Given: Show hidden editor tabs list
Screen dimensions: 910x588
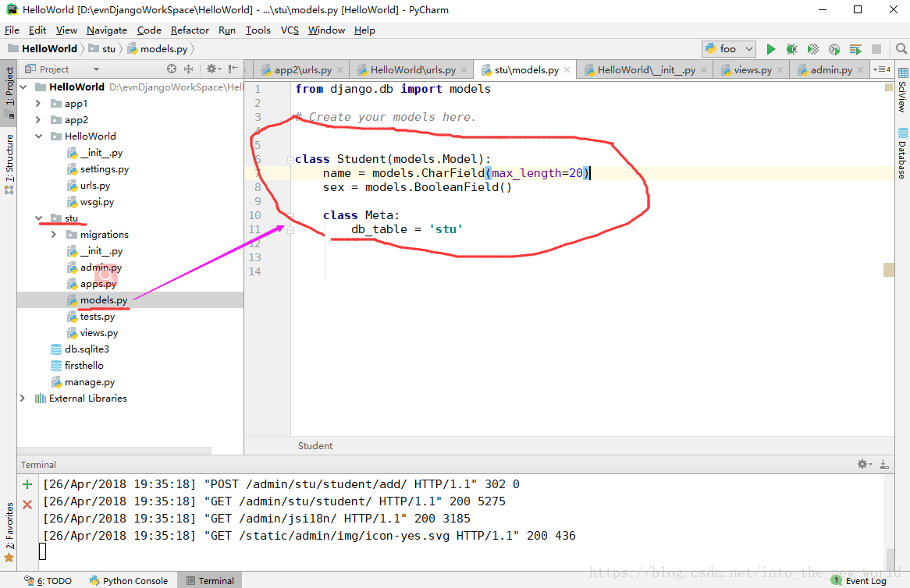Looking at the screenshot, I should (x=882, y=69).
